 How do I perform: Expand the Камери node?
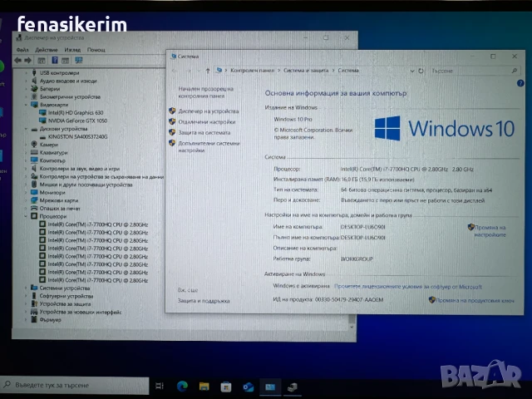[x=26, y=145]
